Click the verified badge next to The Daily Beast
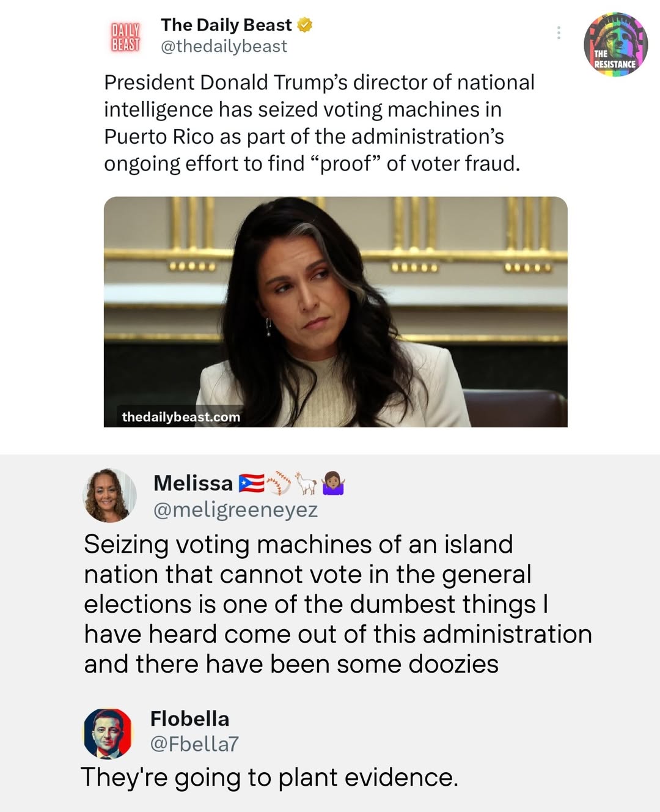The image size is (660, 812). (x=304, y=25)
